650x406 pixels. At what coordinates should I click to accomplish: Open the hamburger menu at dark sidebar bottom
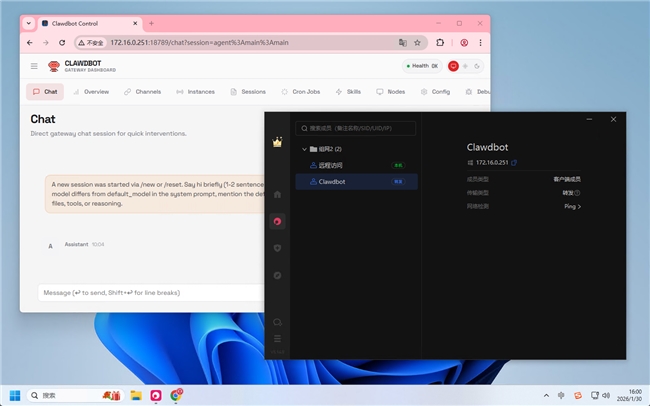click(x=277, y=339)
